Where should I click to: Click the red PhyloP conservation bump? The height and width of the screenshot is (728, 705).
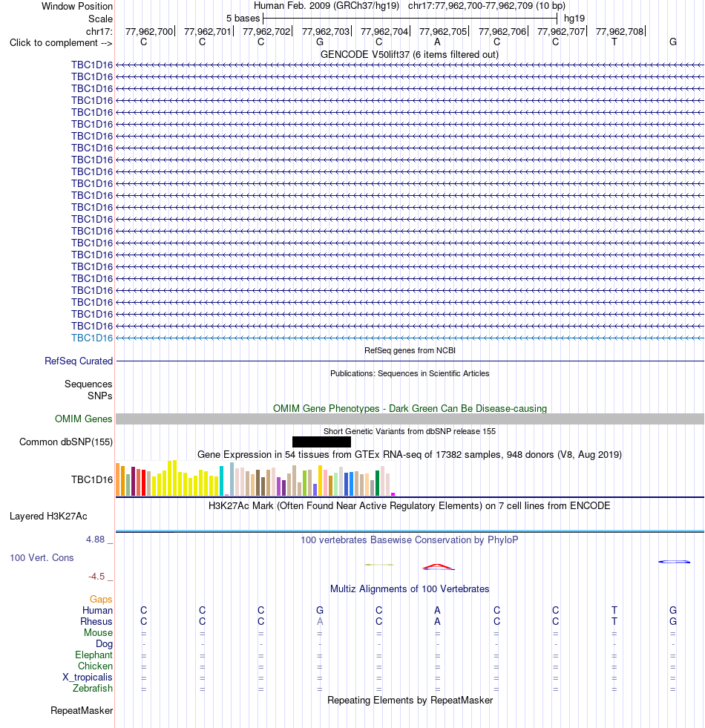(x=438, y=566)
